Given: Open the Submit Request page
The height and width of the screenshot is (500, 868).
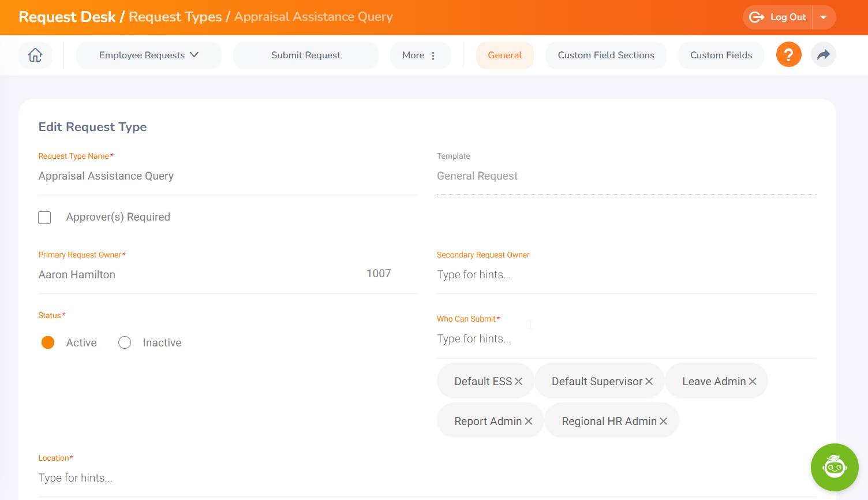Looking at the screenshot, I should coord(305,55).
